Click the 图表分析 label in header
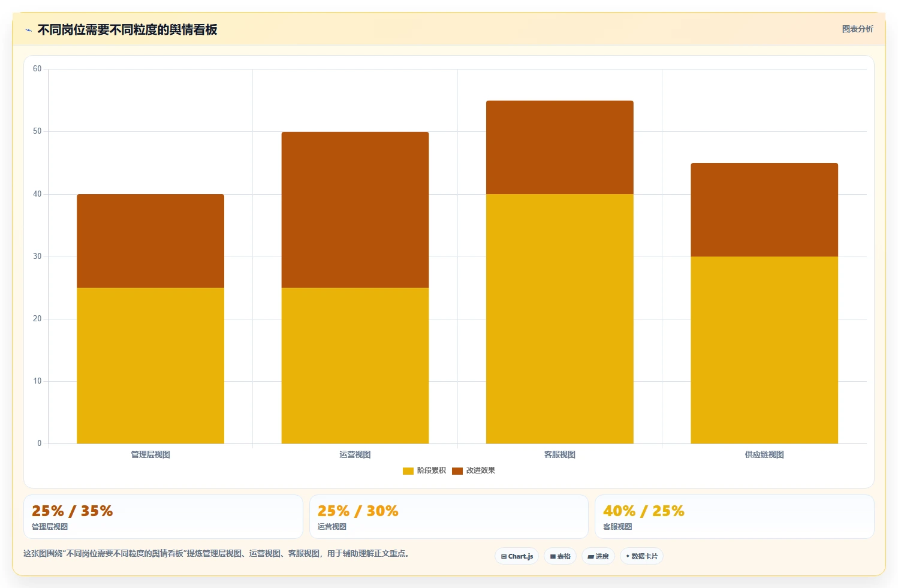This screenshot has width=898, height=588. click(x=857, y=29)
